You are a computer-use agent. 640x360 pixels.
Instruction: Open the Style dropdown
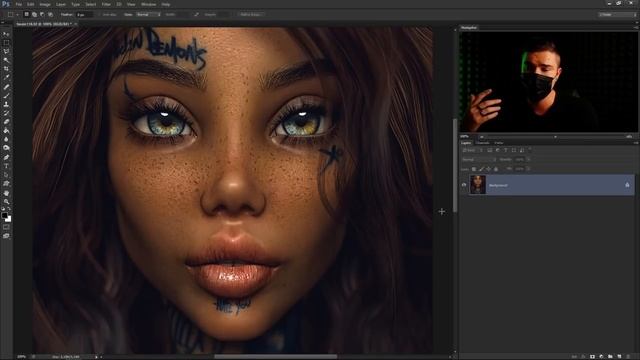(x=148, y=14)
